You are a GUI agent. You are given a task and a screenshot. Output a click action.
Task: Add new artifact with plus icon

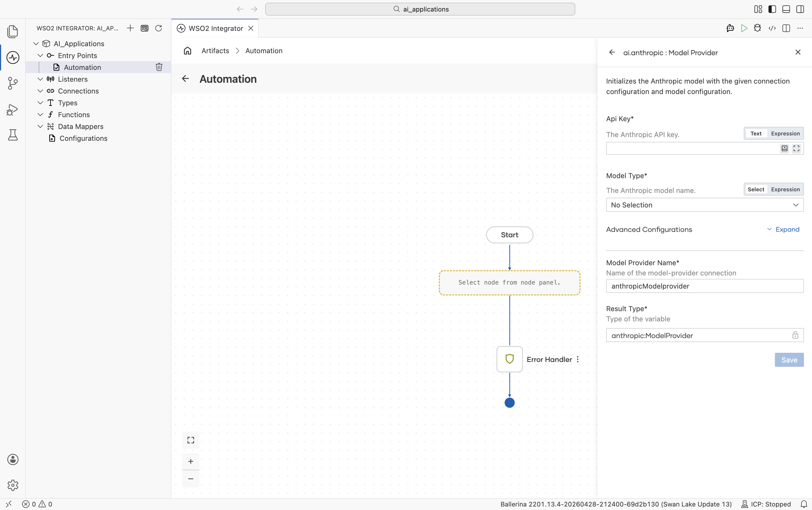130,28
